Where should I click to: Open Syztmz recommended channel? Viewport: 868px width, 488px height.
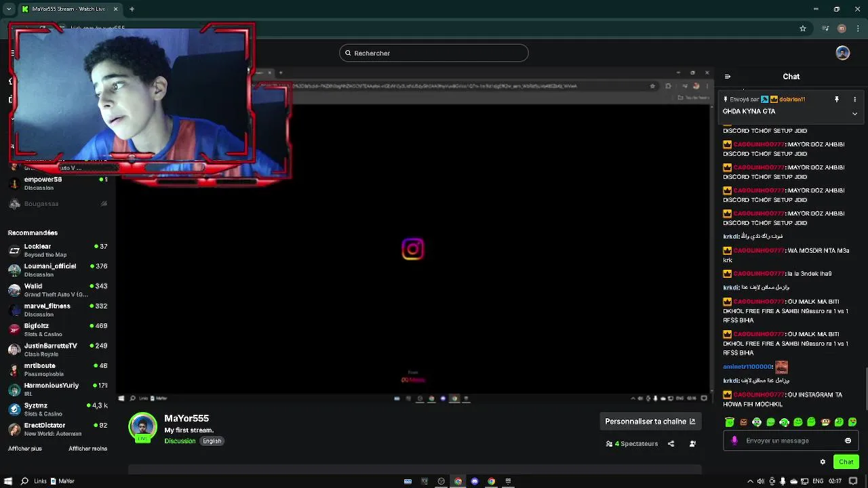point(58,409)
